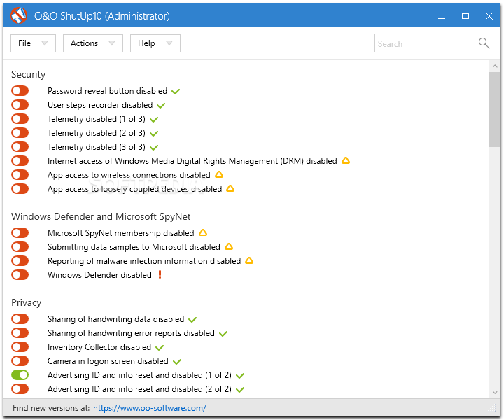Toggle User steps recorder disabled switch
Viewport: 504px width, 420px height.
pyautogui.click(x=20, y=105)
